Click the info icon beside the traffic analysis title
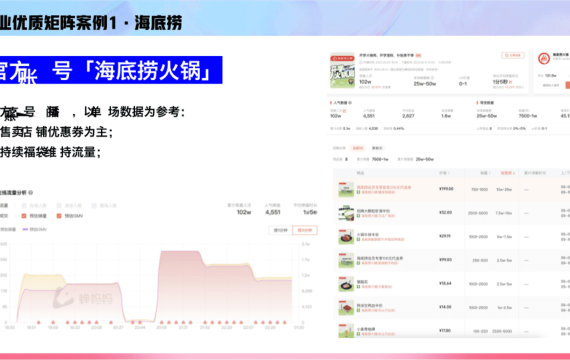 [x=31, y=193]
